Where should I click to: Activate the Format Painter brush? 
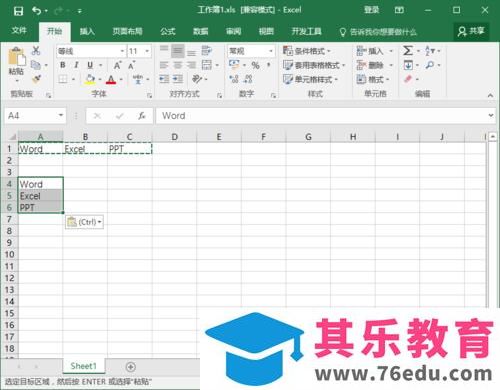pyautogui.click(x=36, y=79)
